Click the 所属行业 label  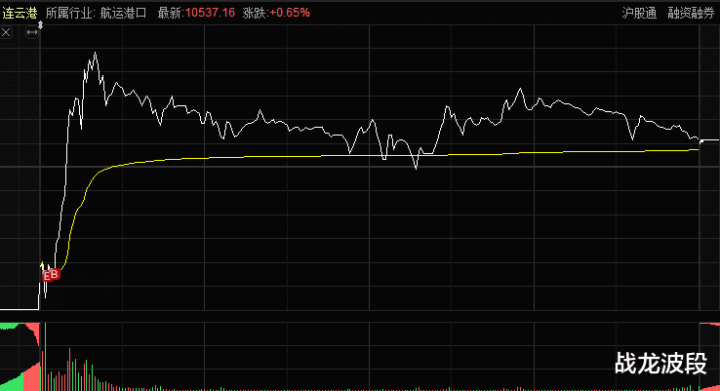coord(69,13)
